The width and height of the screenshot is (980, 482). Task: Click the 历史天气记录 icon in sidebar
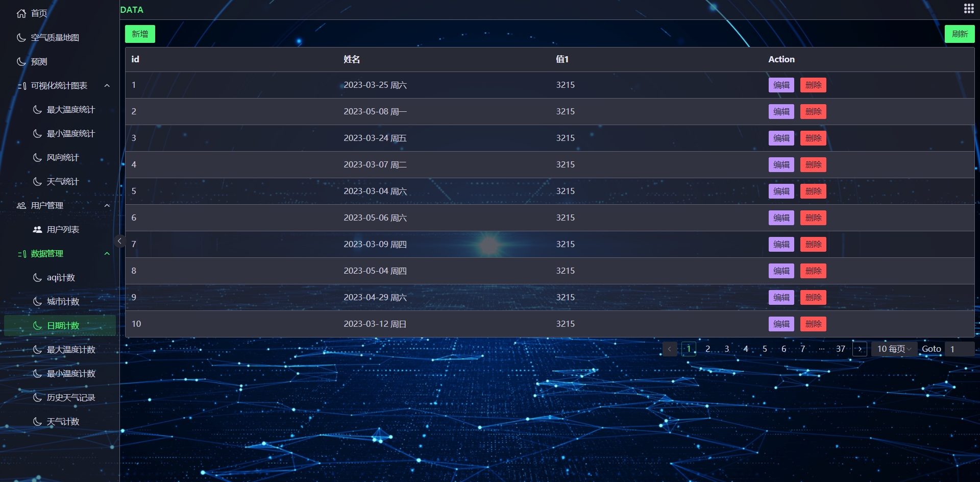(x=36, y=397)
